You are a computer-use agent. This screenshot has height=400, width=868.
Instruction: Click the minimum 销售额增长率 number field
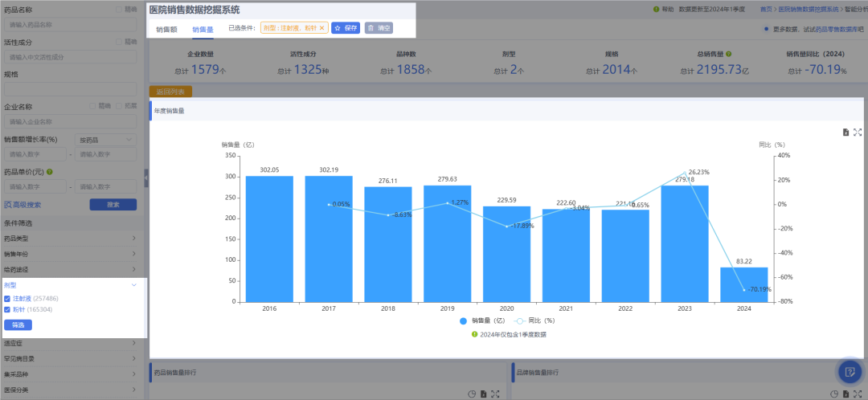(35, 154)
